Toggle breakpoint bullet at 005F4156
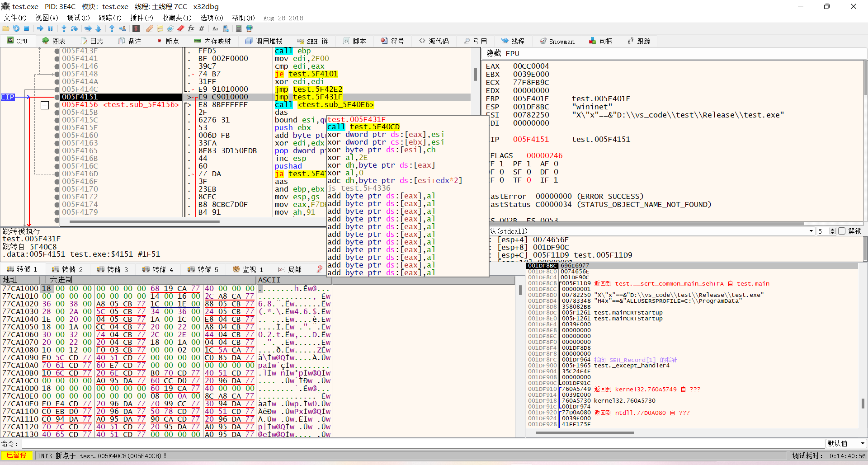868x465 pixels. pos(57,105)
